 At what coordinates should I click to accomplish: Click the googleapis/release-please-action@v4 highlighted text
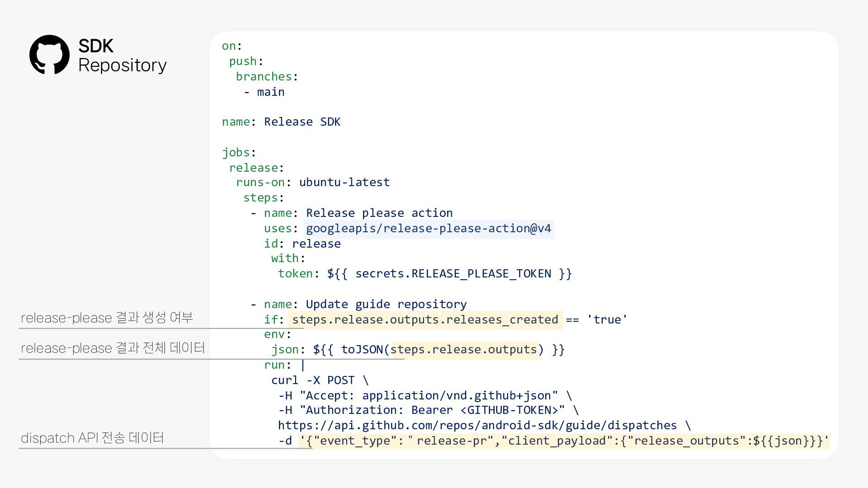(429, 229)
